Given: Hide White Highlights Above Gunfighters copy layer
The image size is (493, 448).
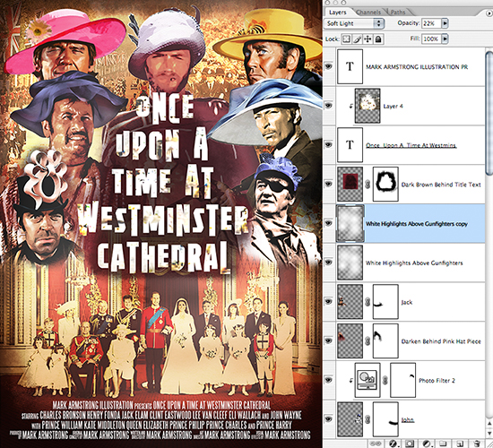Looking at the screenshot, I should click(x=329, y=223).
